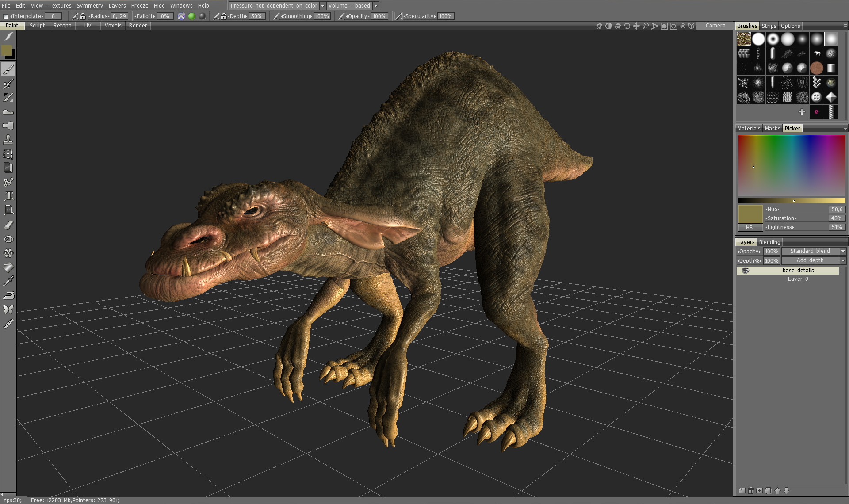
Task: Open the Add depth dropdown arrow
Action: click(843, 260)
